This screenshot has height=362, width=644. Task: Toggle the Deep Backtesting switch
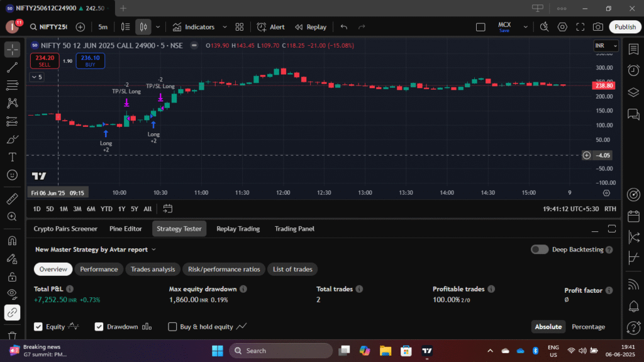click(x=539, y=250)
